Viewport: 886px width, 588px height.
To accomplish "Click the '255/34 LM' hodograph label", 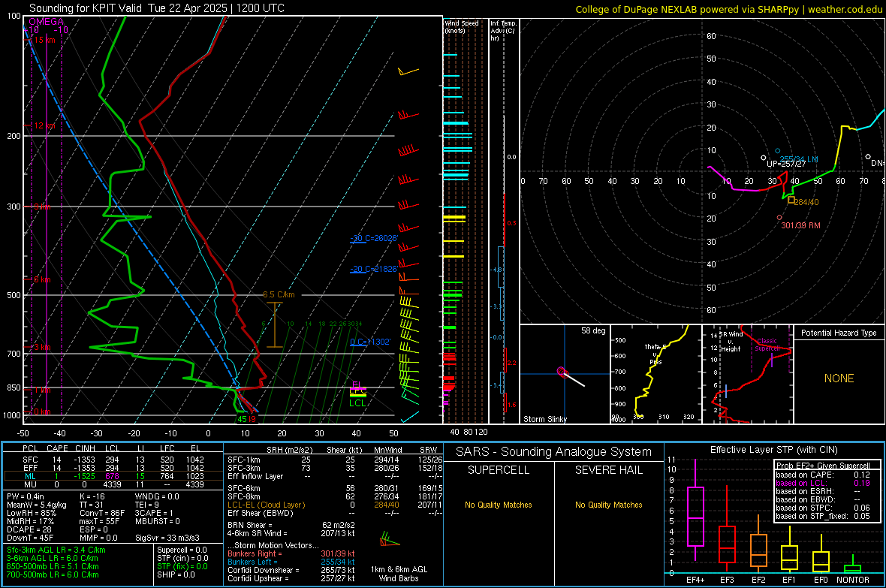I will click(x=798, y=159).
